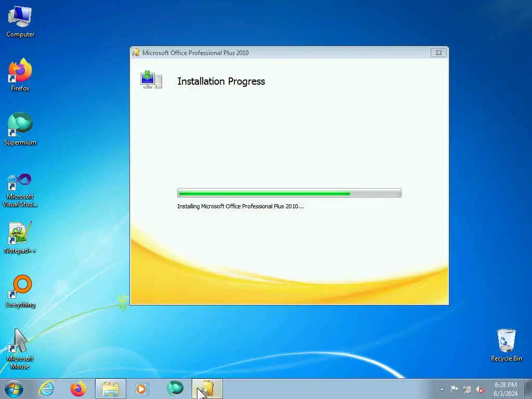Open Windows Media Player from taskbar
The height and width of the screenshot is (399, 532).
[142, 389]
